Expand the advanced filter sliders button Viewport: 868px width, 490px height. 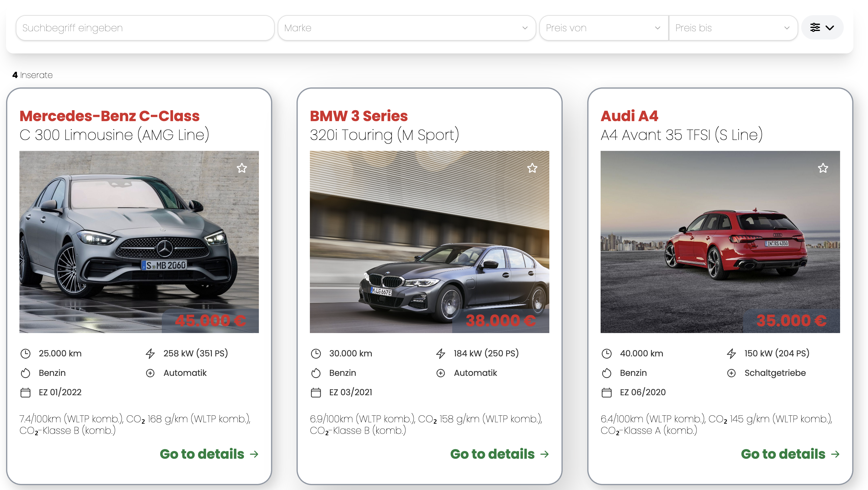click(x=822, y=27)
